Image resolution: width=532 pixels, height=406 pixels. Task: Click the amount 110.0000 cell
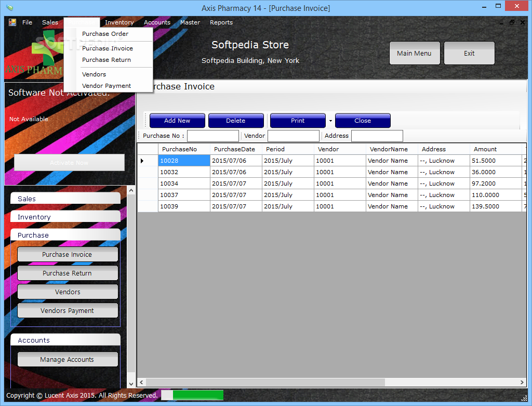(495, 195)
